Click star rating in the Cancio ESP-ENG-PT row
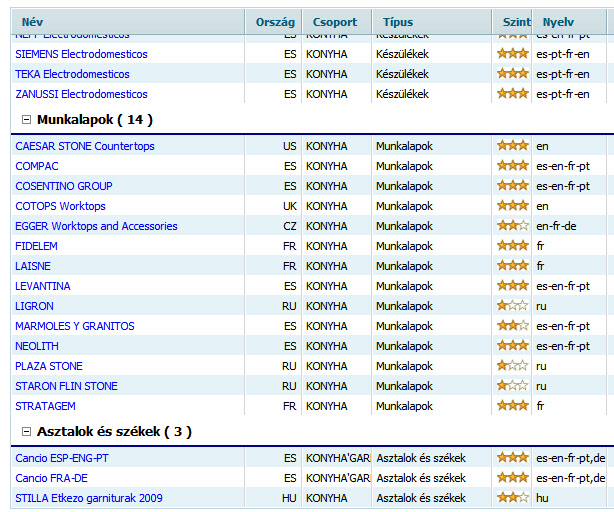Image resolution: width=614 pixels, height=512 pixels. 513,457
